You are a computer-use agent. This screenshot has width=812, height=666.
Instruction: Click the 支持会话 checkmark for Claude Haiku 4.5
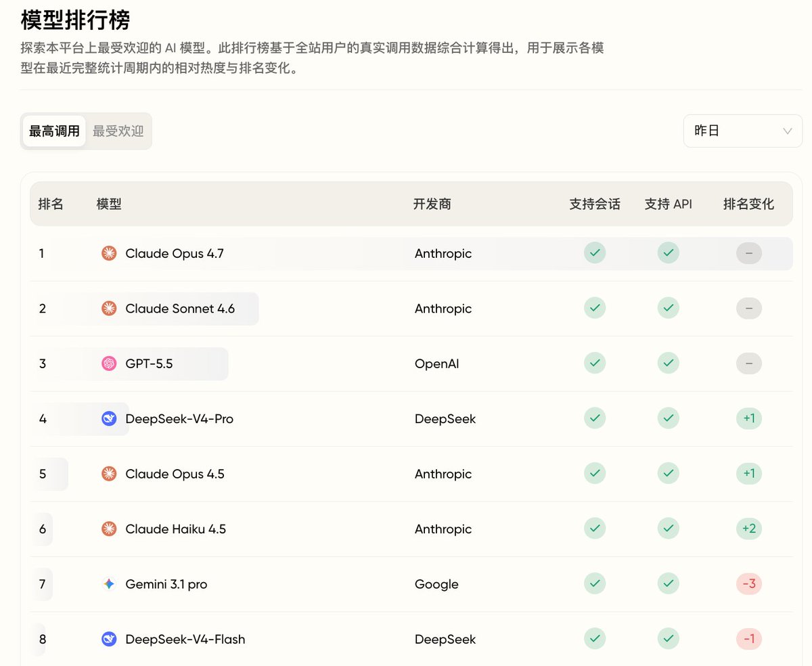595,529
